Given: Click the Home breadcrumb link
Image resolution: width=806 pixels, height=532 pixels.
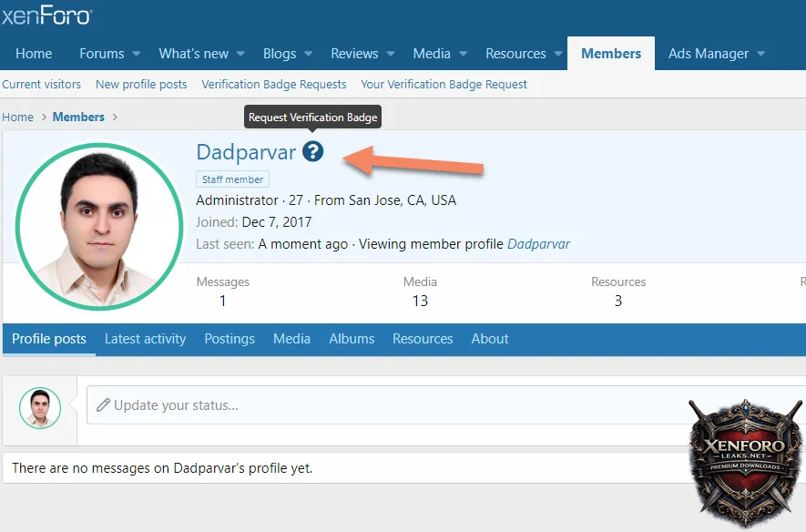Looking at the screenshot, I should pyautogui.click(x=17, y=117).
